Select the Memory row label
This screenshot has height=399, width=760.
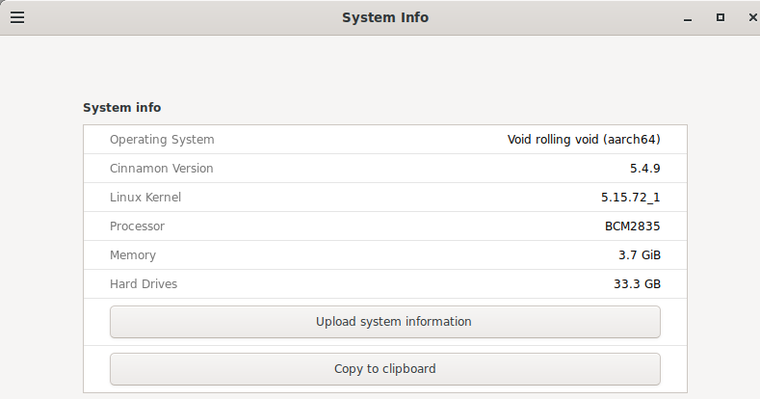point(133,255)
